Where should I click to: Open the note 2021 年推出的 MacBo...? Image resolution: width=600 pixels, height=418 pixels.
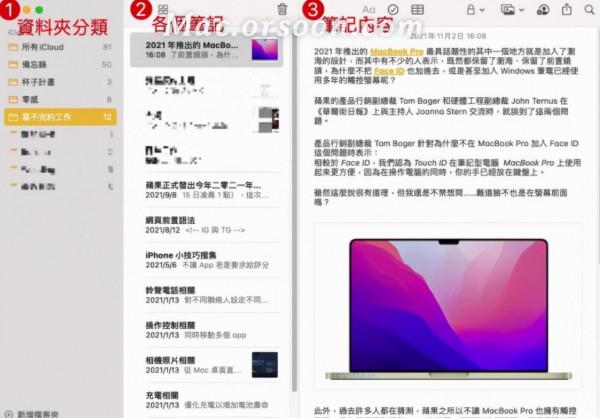(207, 50)
